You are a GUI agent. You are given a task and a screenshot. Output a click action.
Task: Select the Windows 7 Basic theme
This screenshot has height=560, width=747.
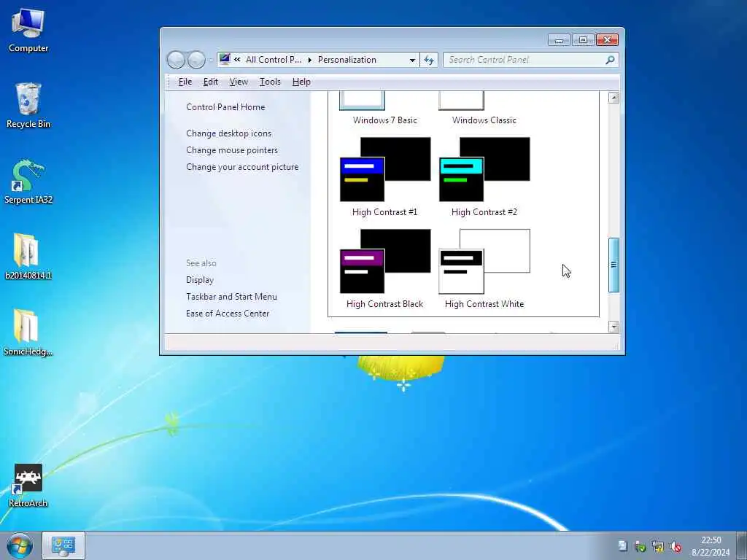(385, 109)
